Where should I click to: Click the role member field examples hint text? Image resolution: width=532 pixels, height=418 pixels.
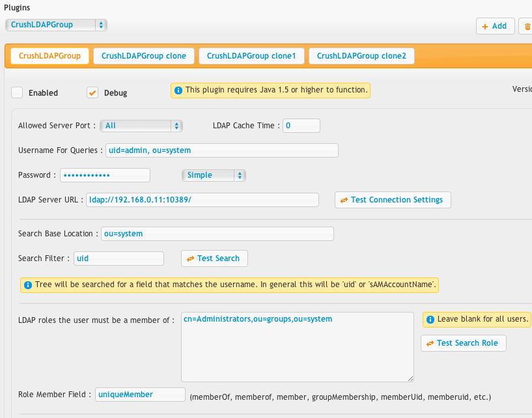pyautogui.click(x=341, y=397)
